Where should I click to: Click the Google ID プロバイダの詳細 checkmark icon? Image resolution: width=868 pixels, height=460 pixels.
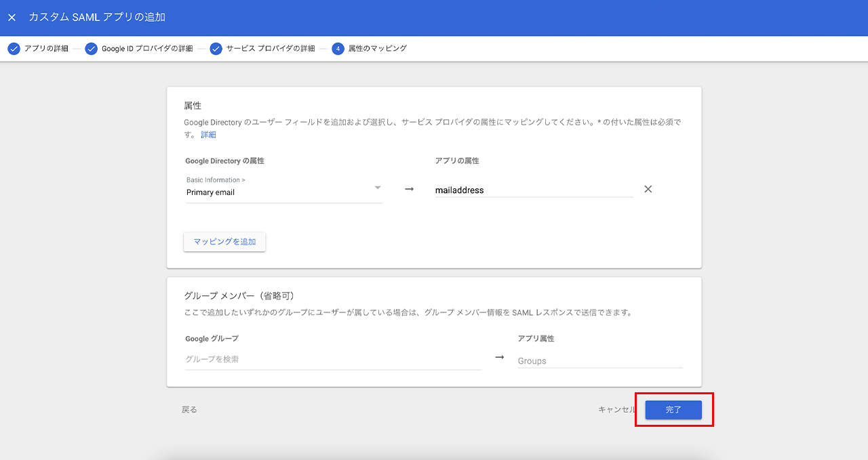[91, 49]
